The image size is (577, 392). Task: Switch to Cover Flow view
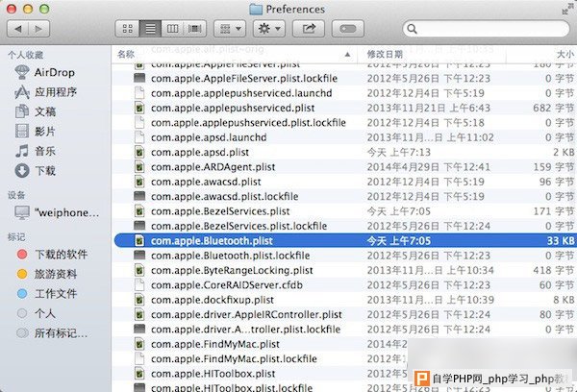pyautogui.click(x=194, y=29)
